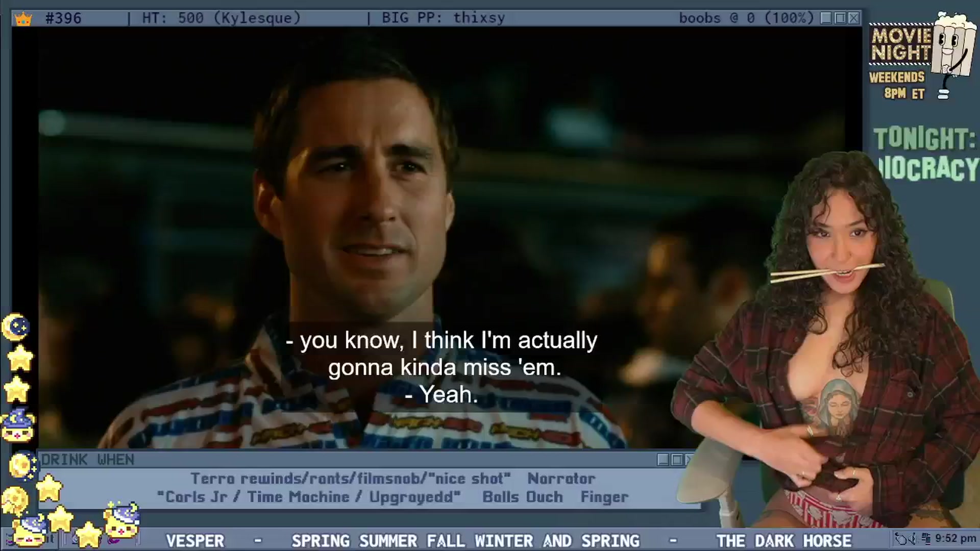Click the "MOVIE NIGHT" logo text

901,44
